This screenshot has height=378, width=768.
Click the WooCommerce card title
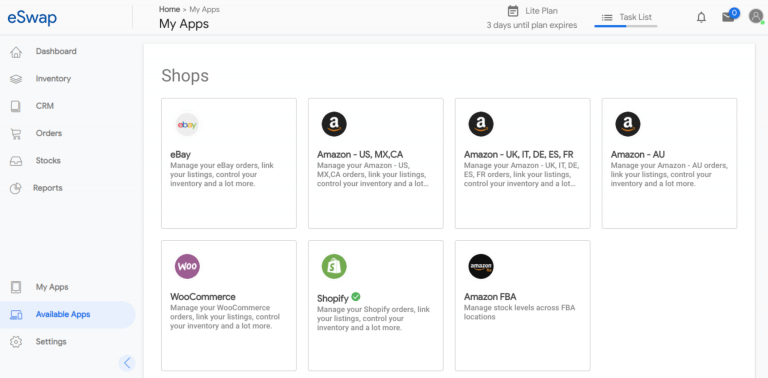click(x=203, y=297)
